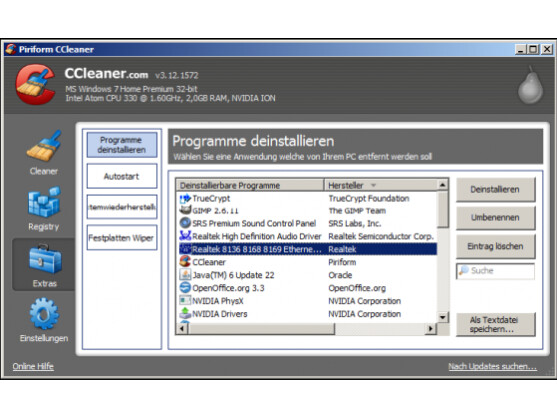The height and width of the screenshot is (418, 557).
Task: Open the Cleaner section broom icon
Action: (x=44, y=146)
